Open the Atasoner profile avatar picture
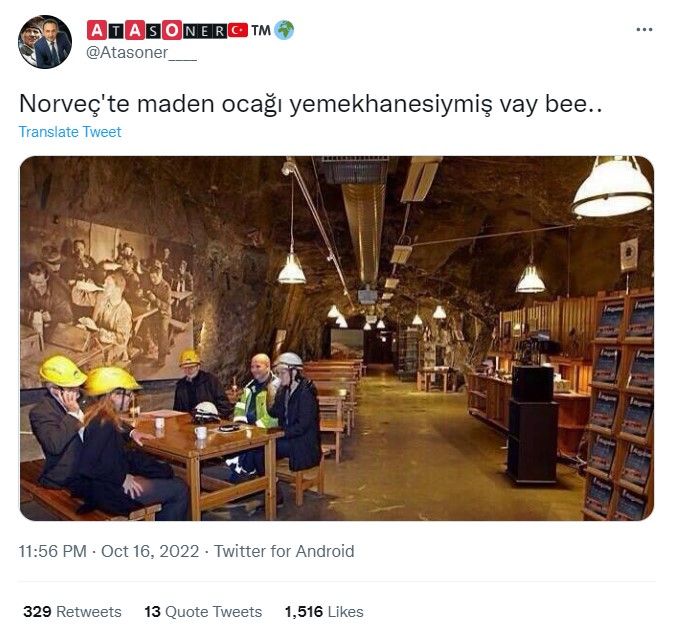The height and width of the screenshot is (639, 673). point(45,42)
